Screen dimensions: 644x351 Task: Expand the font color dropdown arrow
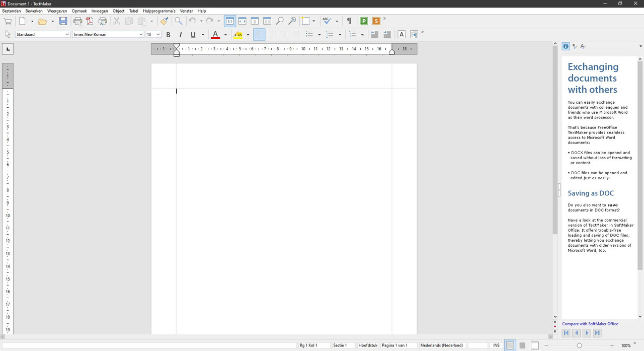(225, 35)
